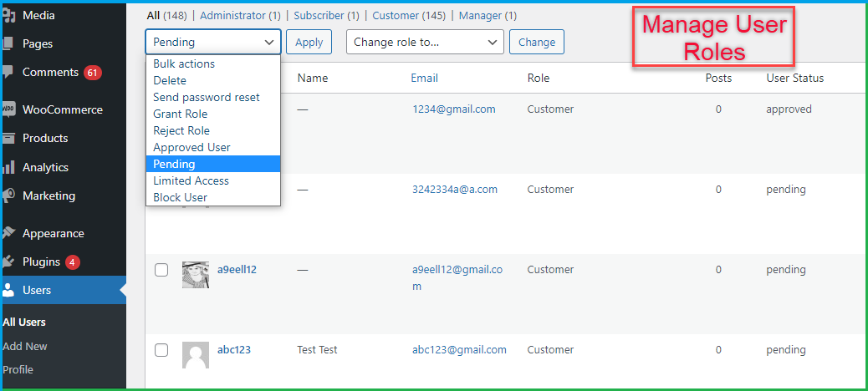Choose 'Block User' from bulk actions list
Screen dimensions: 868x391
point(180,197)
